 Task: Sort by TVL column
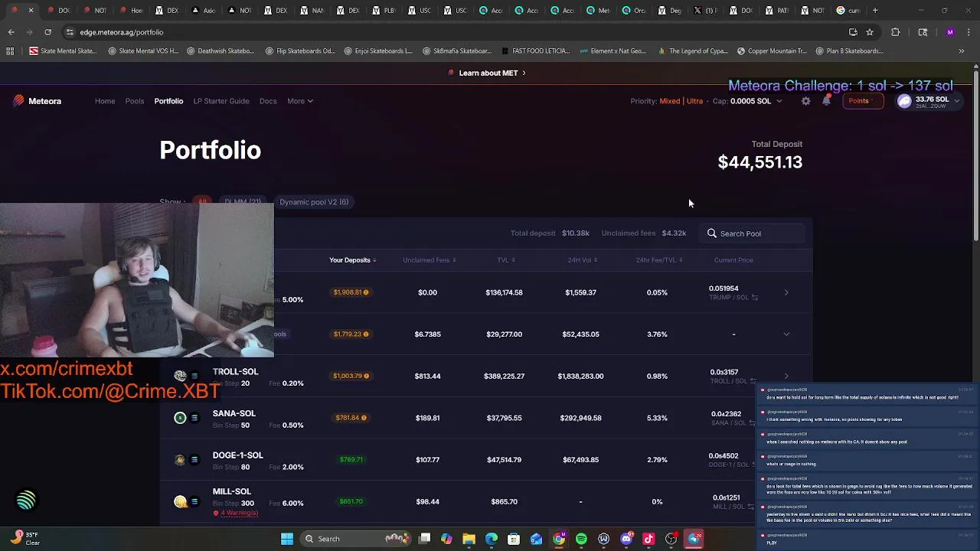[x=505, y=260]
